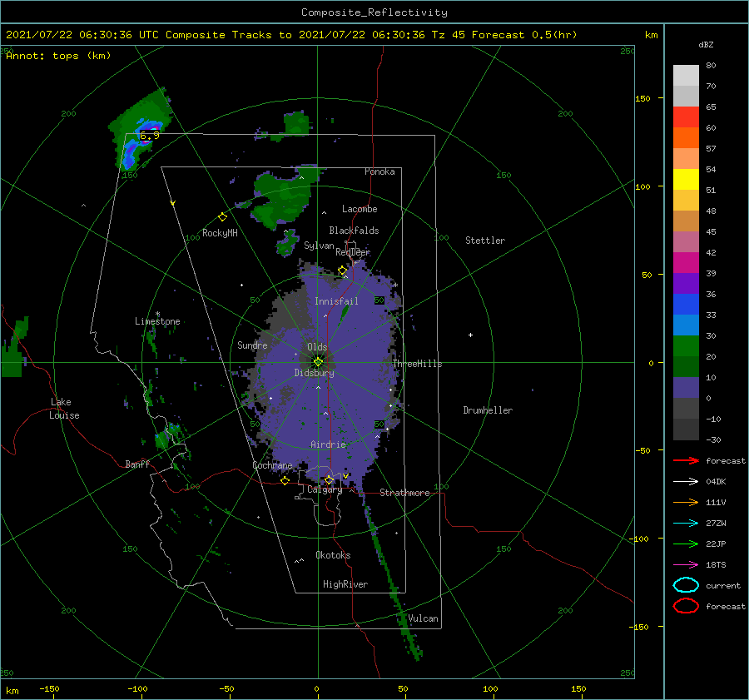The height and width of the screenshot is (700, 749).
Task: Click the 'Airdrie' city label
Action: (328, 444)
